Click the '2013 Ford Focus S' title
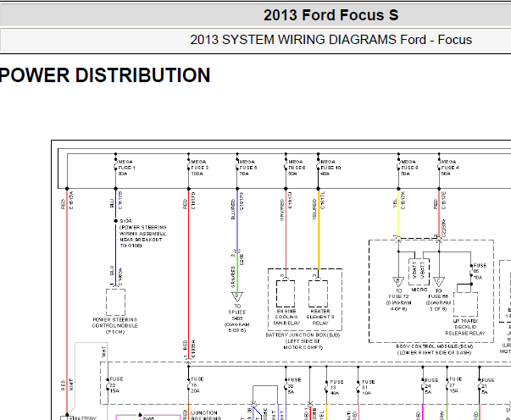511x420 pixels. [330, 15]
